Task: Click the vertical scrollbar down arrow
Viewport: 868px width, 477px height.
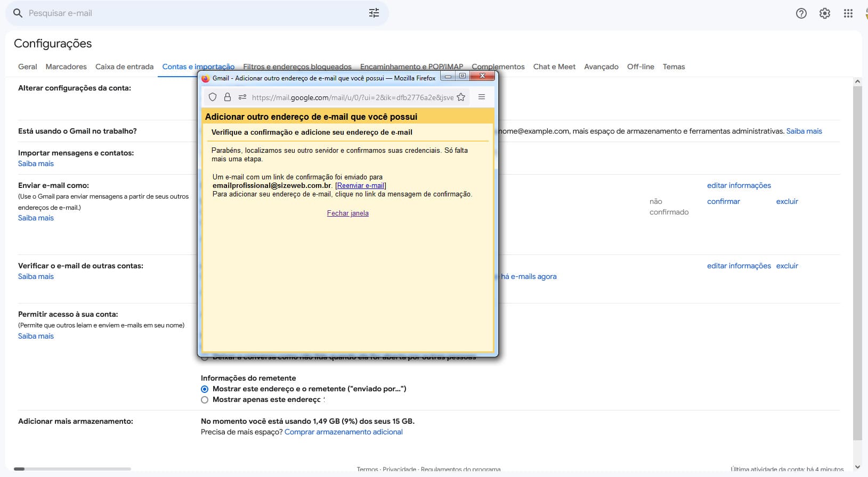Action: [x=857, y=467]
